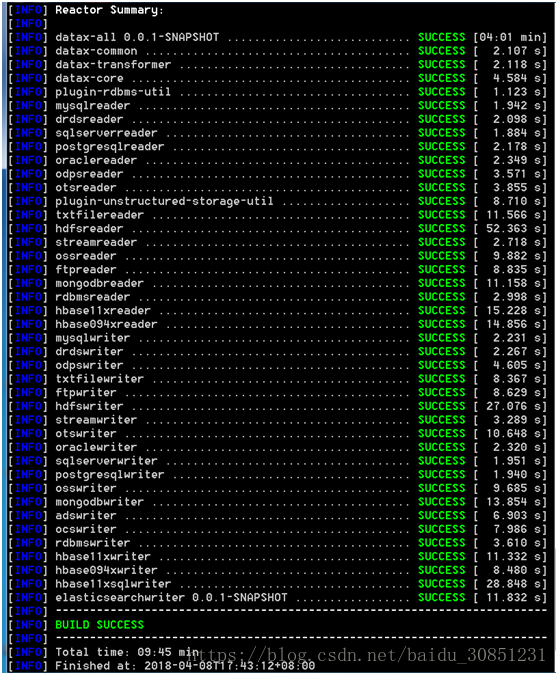Select the 'osswriter' module name
Viewport: 558px width, 675px height.
point(86,489)
